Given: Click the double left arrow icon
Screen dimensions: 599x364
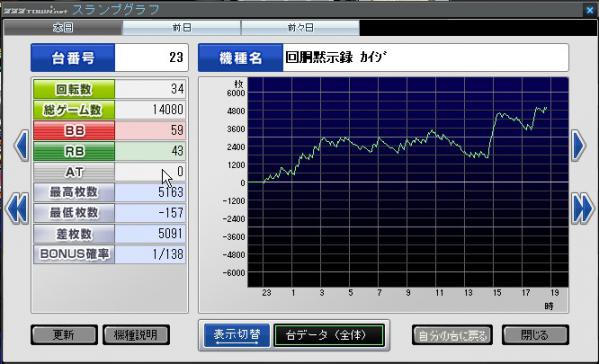Looking at the screenshot, I should coord(17,209).
